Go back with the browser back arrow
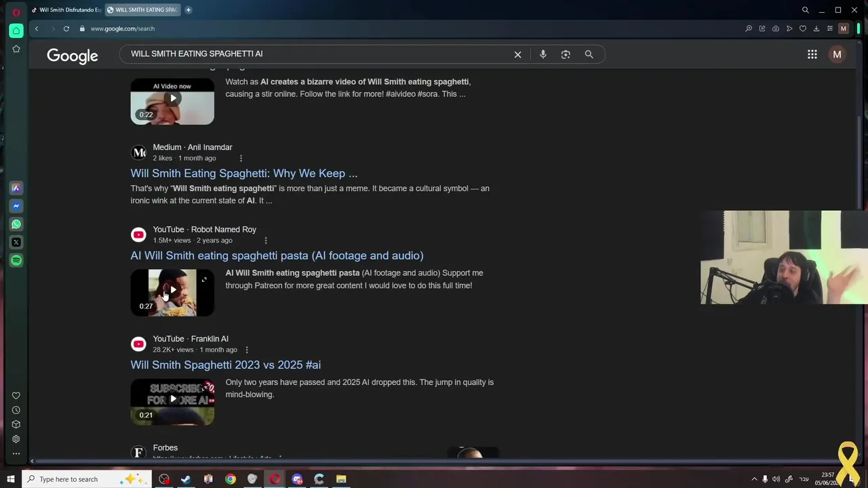 click(x=37, y=28)
